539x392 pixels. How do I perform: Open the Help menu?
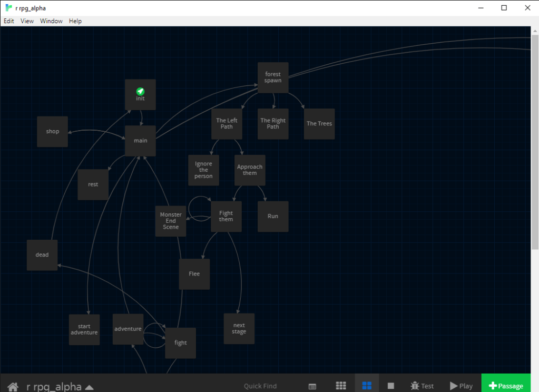tap(75, 21)
